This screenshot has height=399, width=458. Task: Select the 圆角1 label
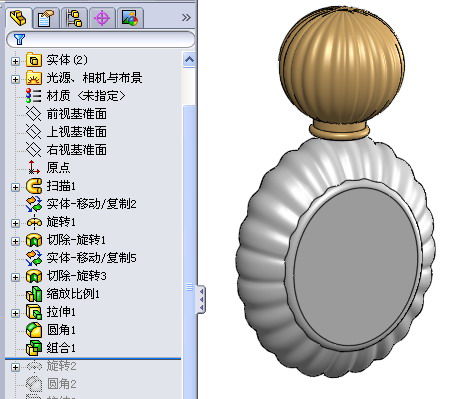[61, 330]
